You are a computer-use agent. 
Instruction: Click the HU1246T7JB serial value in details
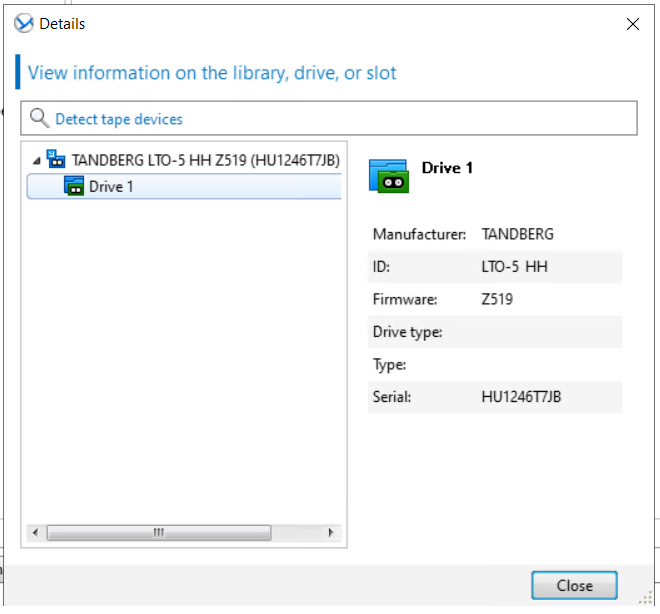tap(521, 397)
